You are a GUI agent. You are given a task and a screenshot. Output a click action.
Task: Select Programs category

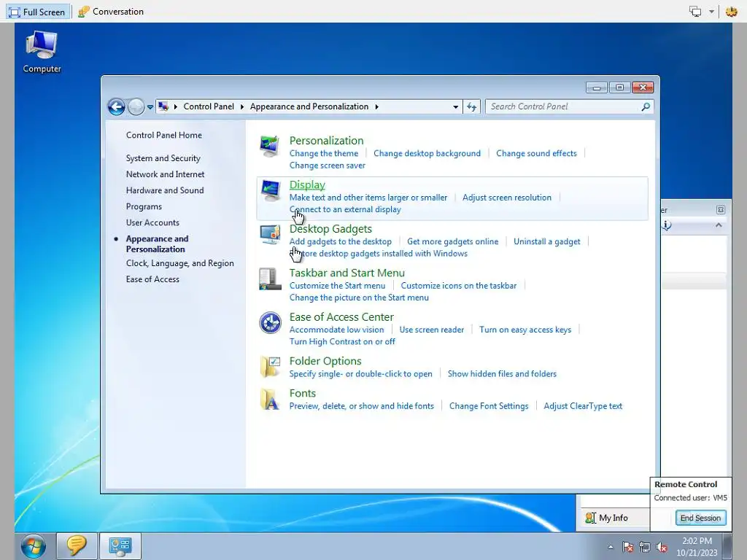[144, 206]
